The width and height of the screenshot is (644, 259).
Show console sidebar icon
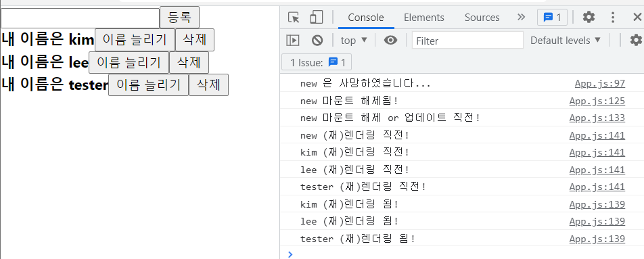click(x=293, y=40)
